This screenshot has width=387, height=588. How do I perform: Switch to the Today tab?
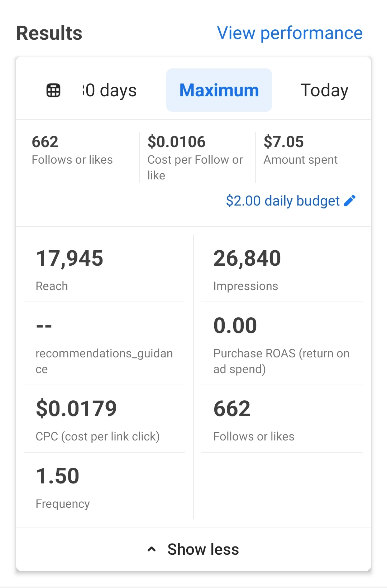(x=324, y=90)
